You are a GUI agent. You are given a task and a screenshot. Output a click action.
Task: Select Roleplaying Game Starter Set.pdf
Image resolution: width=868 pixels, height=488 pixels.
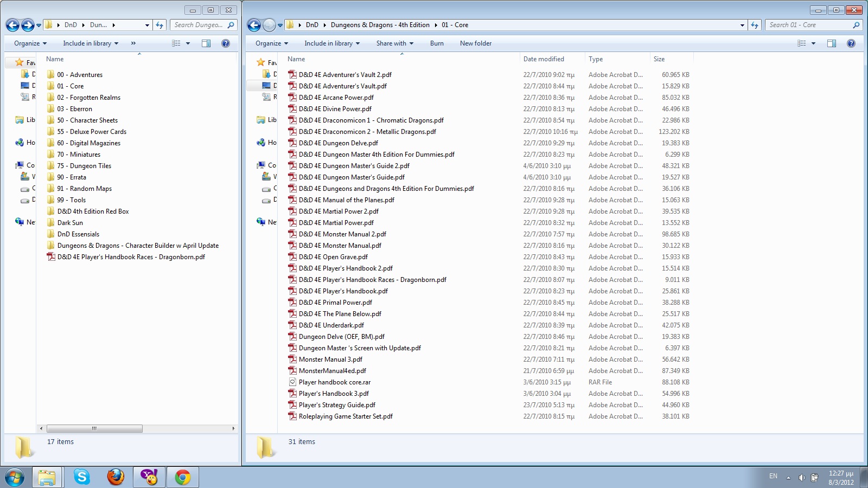pyautogui.click(x=346, y=416)
